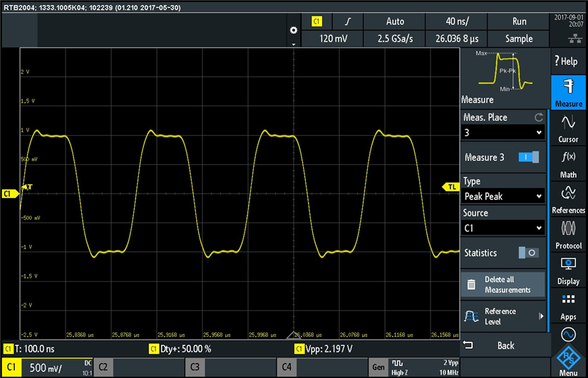
Task: Expand the Type Peak Peak dropdown
Action: [x=503, y=196]
